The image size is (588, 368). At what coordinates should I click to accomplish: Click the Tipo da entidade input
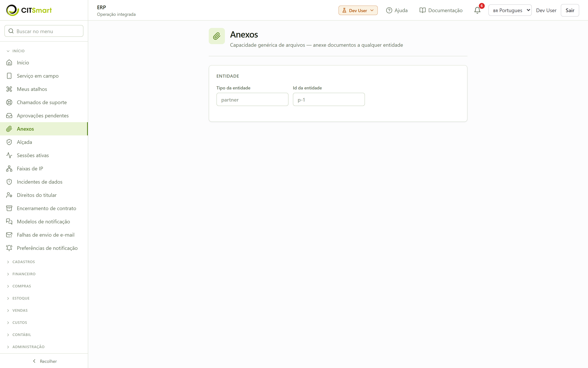pos(252,100)
